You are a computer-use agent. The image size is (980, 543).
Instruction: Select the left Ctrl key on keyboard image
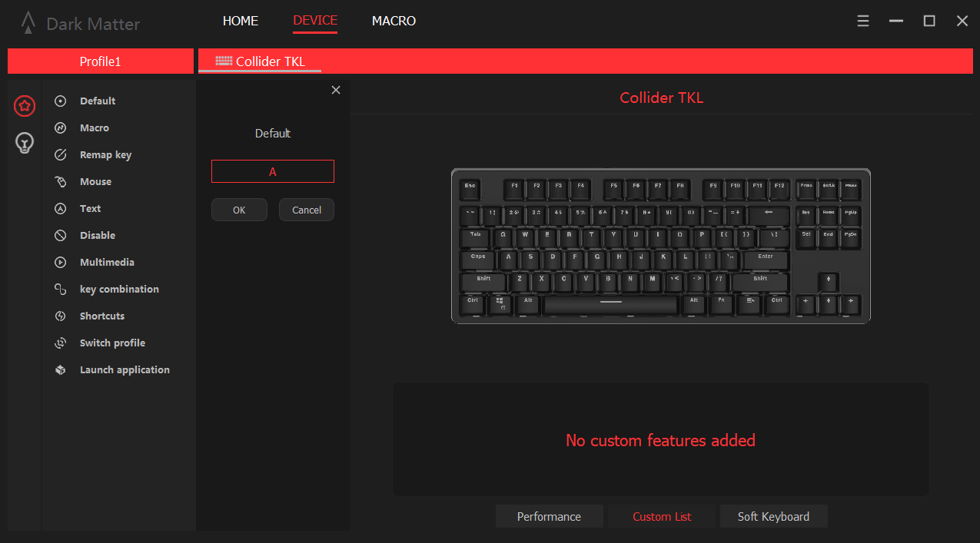pyautogui.click(x=473, y=305)
